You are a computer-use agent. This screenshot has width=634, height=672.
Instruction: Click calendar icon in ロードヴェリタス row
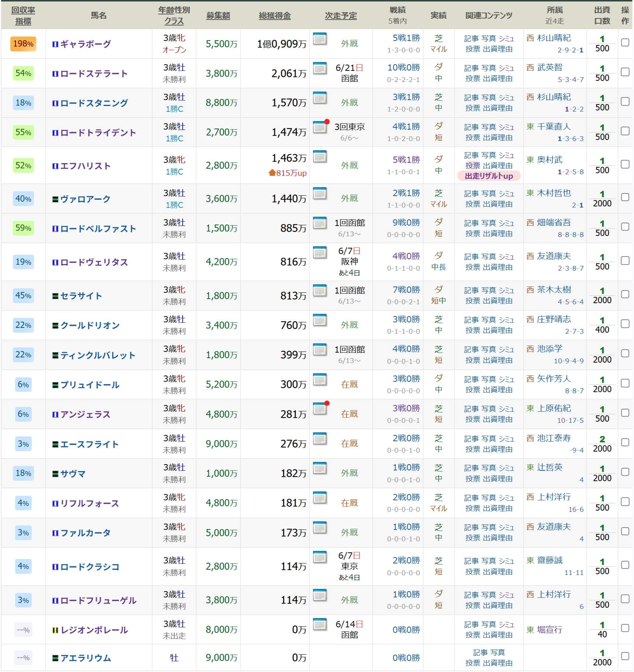point(320,253)
